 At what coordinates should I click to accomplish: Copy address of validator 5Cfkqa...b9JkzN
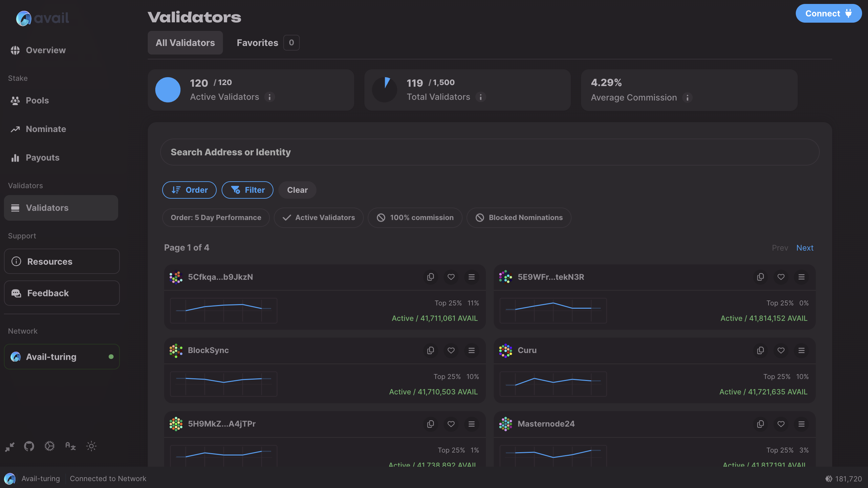click(430, 277)
